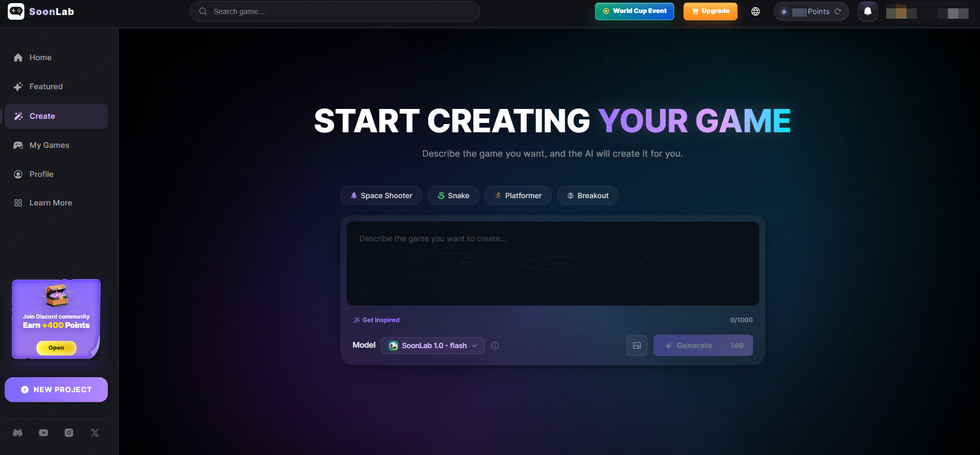980x455 pixels.
Task: Click the Get Inspired link
Action: [x=376, y=320]
